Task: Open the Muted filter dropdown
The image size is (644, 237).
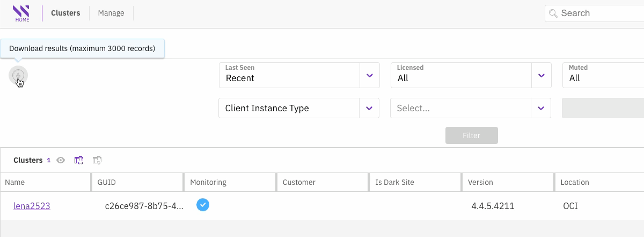Action: pos(603,75)
